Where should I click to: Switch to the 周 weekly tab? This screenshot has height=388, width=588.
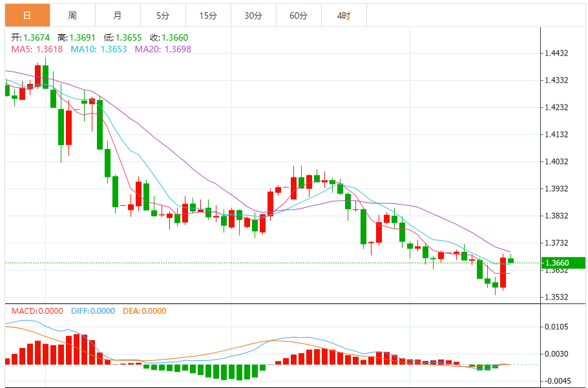(72, 15)
